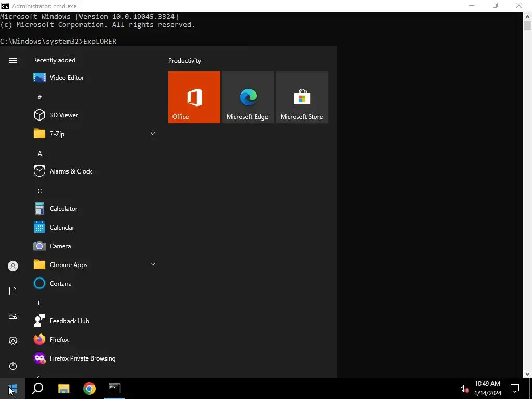Open Chrome Apps folder entry

tap(95, 264)
